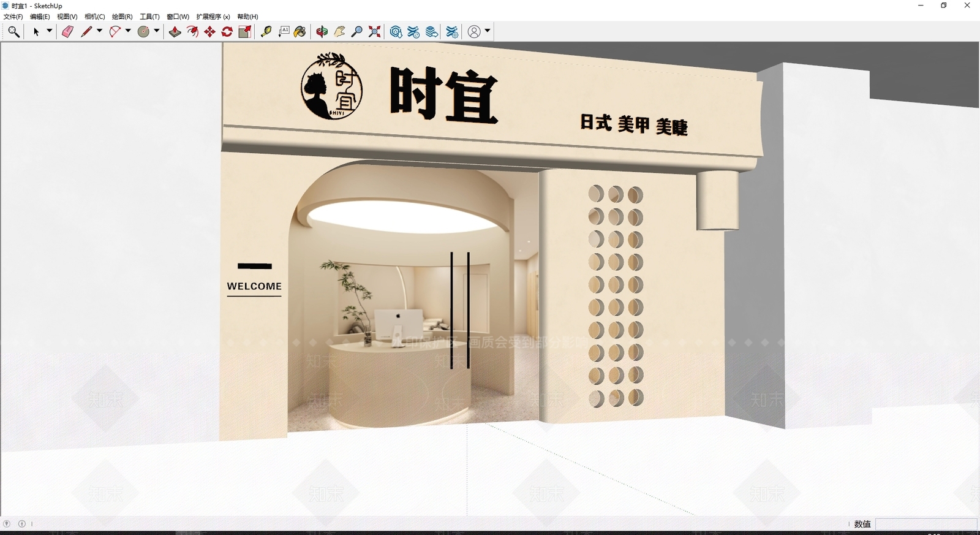The height and width of the screenshot is (535, 980).
Task: Open the 视图(V) menu
Action: pos(67,17)
